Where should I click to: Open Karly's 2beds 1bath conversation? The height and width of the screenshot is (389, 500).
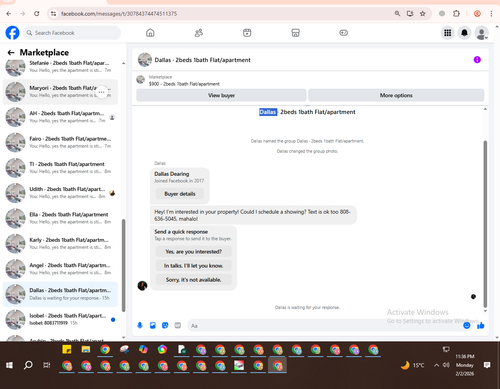point(60,243)
